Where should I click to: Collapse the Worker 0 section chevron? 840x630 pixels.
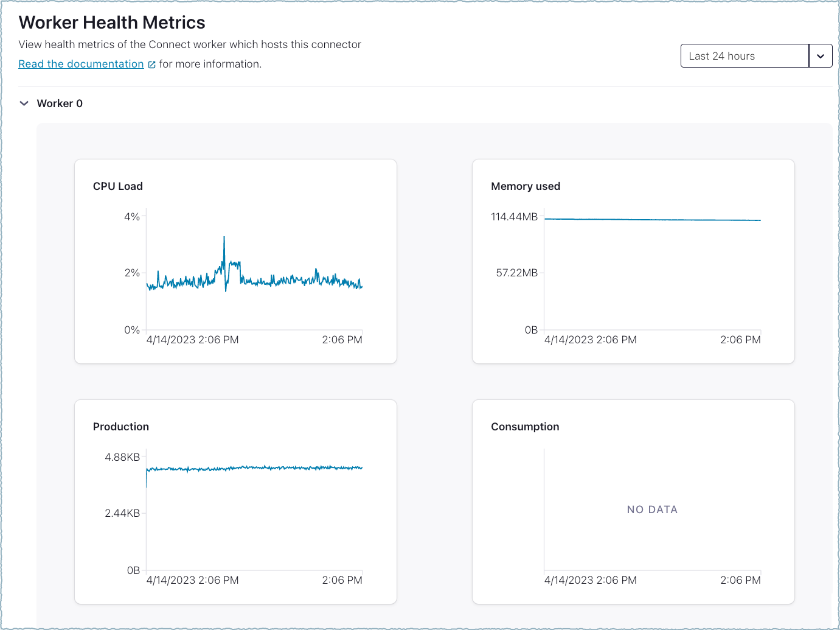click(24, 103)
